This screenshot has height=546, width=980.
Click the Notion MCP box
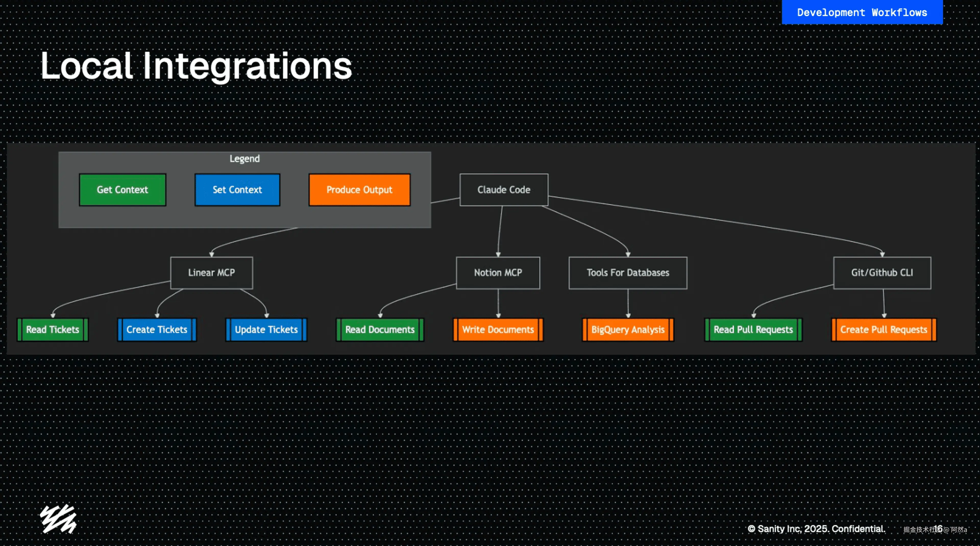click(498, 272)
